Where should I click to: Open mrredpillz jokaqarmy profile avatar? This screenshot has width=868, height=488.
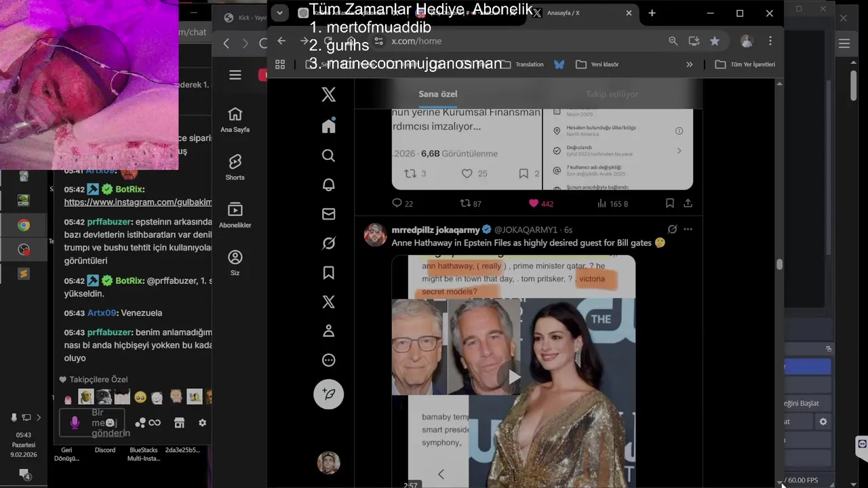click(x=376, y=235)
